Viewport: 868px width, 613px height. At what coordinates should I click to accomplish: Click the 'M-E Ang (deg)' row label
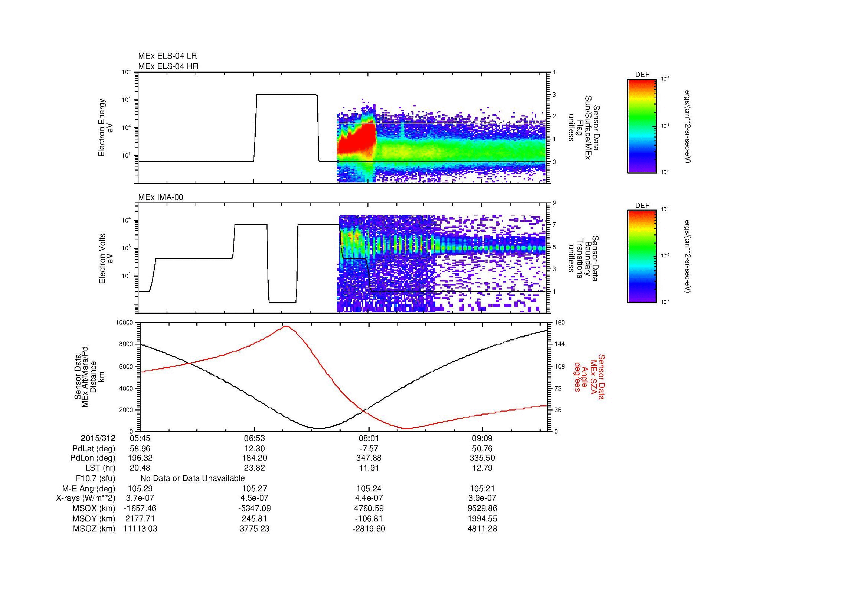[x=89, y=489]
